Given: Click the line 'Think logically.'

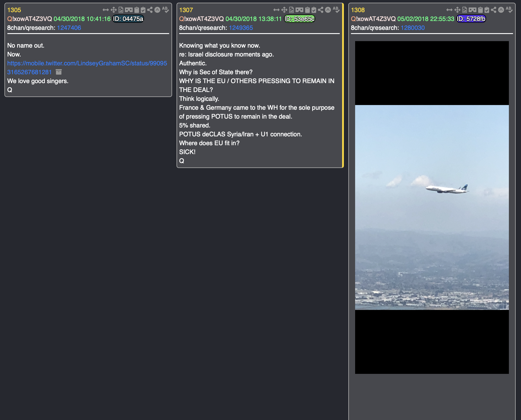Looking at the screenshot, I should coord(199,99).
